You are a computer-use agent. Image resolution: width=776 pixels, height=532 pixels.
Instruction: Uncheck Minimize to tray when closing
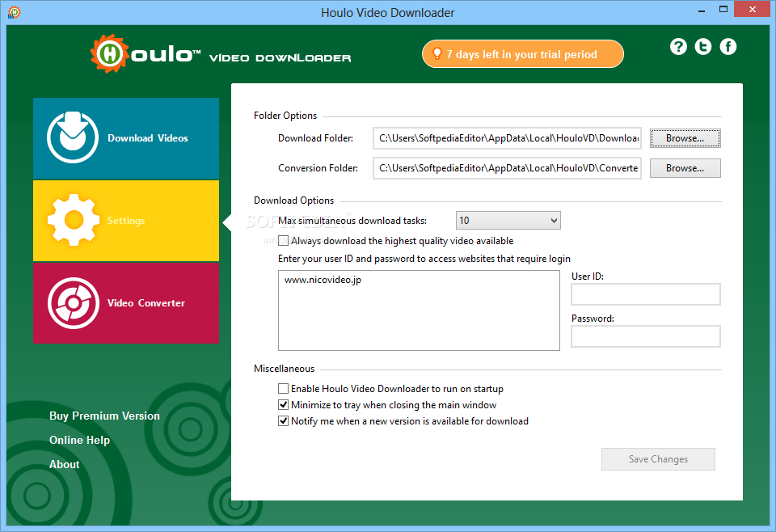pos(283,405)
